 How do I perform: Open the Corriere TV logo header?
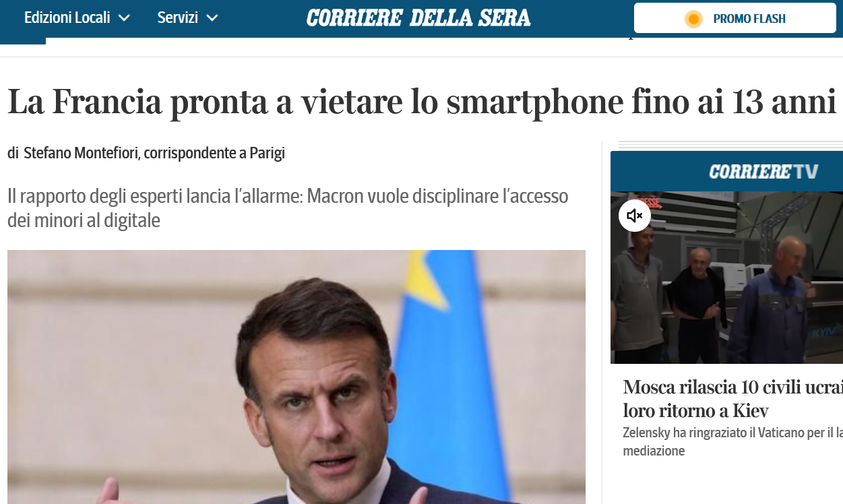(x=763, y=172)
